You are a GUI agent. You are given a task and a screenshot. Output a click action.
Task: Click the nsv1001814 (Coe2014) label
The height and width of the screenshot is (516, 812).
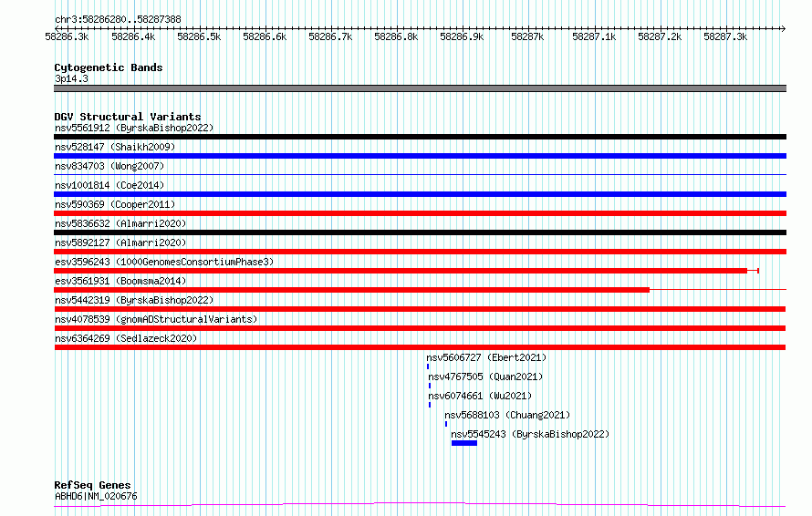tap(109, 185)
